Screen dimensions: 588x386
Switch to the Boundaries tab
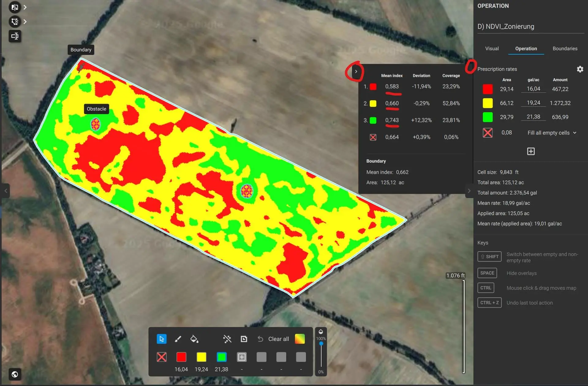pos(565,48)
